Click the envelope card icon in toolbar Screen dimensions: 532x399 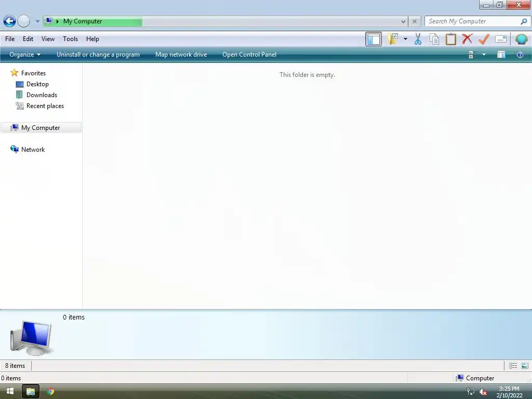tap(501, 39)
